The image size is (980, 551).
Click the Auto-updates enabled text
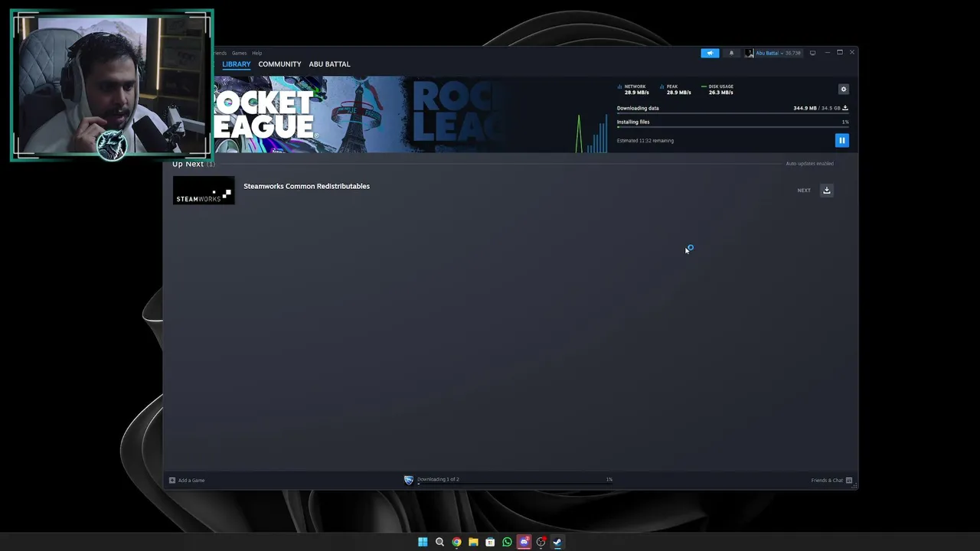pos(809,164)
